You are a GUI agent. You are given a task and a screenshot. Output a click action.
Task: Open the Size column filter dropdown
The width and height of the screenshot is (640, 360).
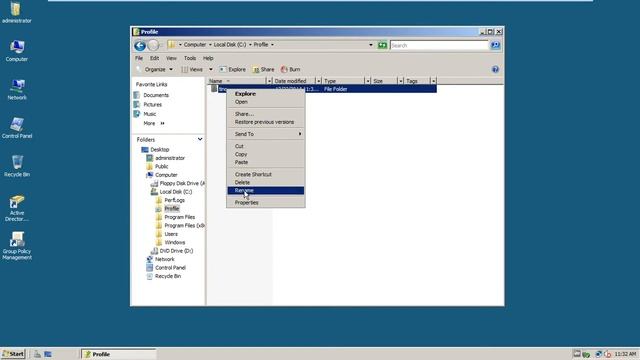point(400,81)
